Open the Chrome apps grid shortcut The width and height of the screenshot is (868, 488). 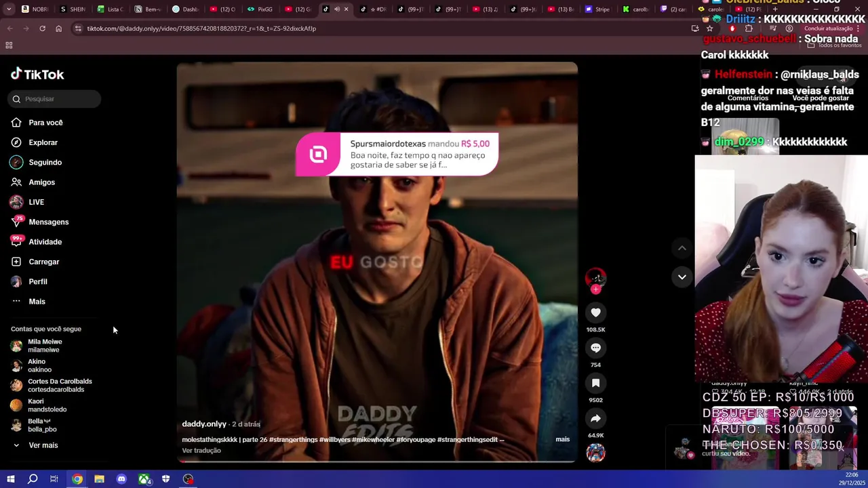tap(9, 45)
